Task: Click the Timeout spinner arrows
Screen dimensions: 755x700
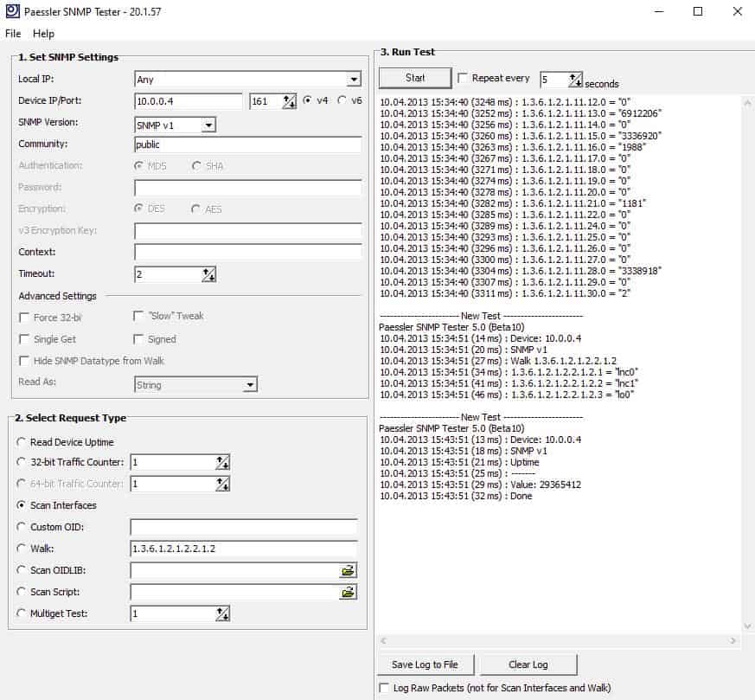Action: click(x=208, y=274)
